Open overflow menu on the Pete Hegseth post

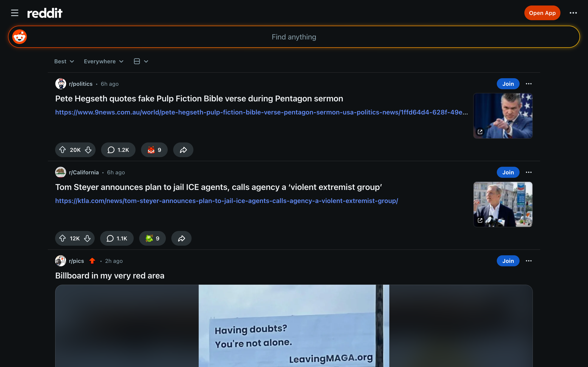coord(529,84)
